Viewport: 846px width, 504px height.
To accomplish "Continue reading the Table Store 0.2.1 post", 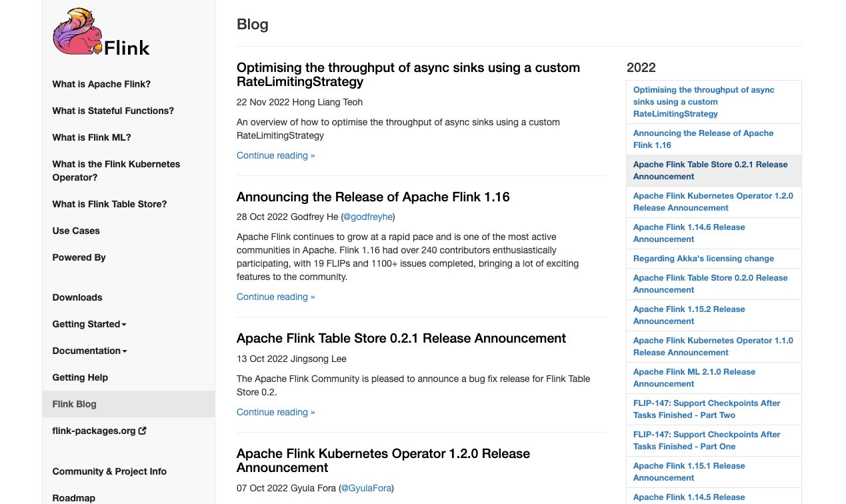I will 275,412.
